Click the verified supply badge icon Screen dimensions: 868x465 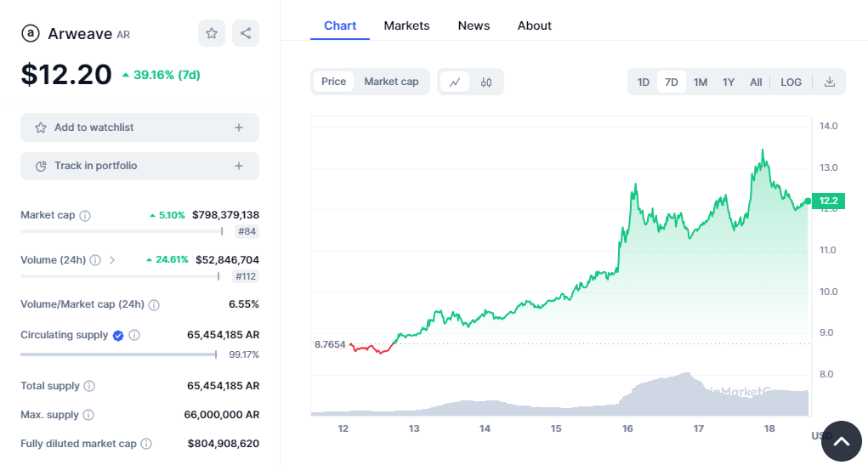pyautogui.click(x=118, y=336)
